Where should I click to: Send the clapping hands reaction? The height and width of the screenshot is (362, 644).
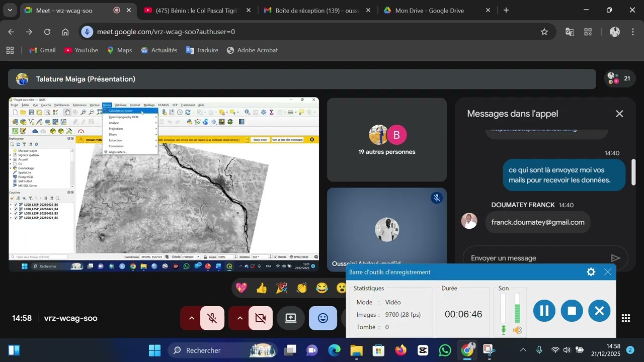(302, 288)
